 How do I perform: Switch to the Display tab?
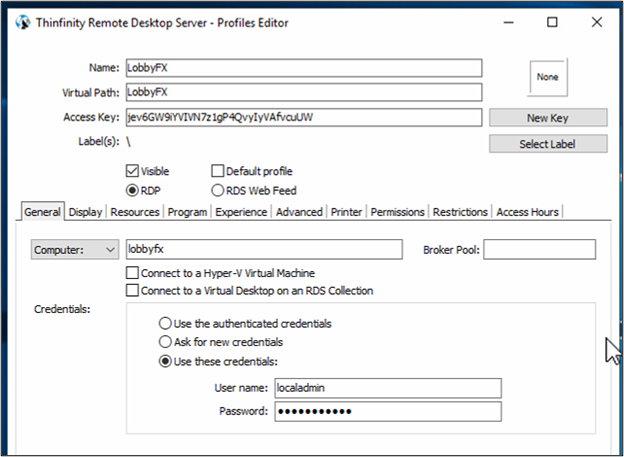(x=85, y=212)
